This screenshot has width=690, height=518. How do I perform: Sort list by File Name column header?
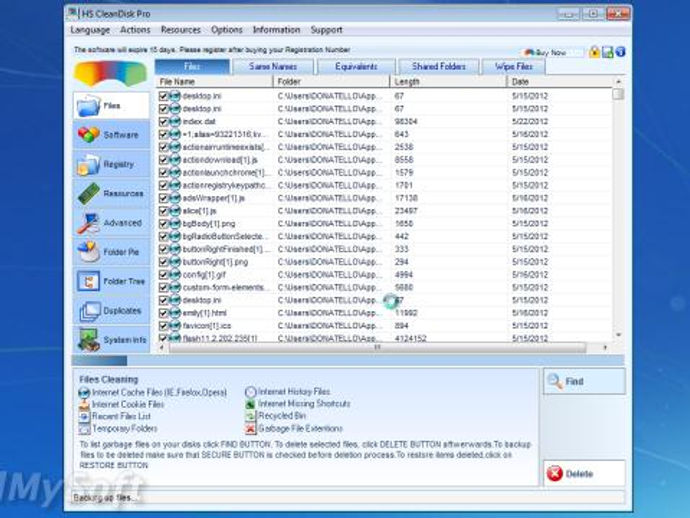click(214, 82)
